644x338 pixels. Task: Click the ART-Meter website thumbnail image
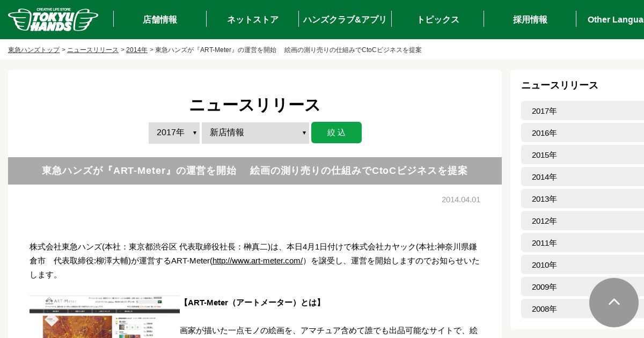pos(105,317)
